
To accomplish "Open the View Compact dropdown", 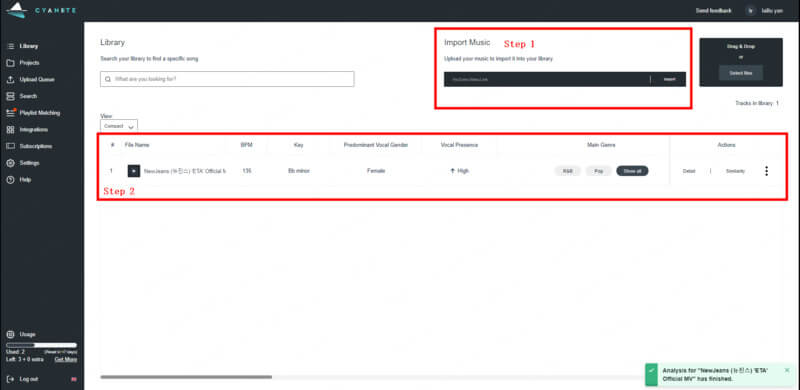I will coord(119,126).
